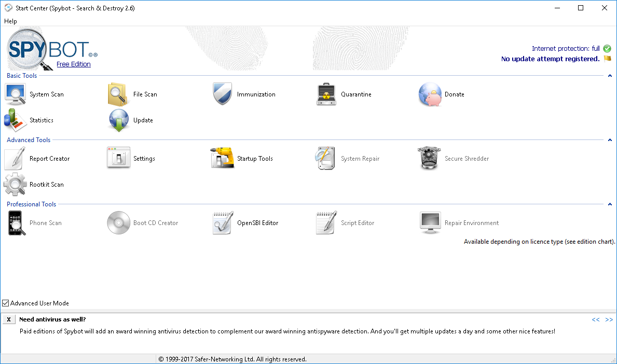The width and height of the screenshot is (617, 364).
Task: Open the Help menu
Action: click(x=10, y=21)
